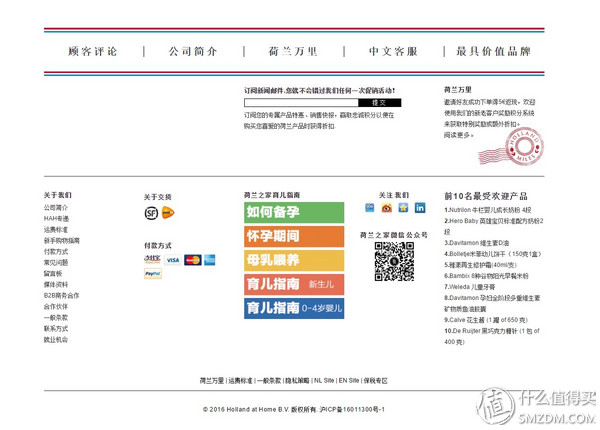Click 荷兰万里 in the bottom footer links
The image size is (600, 430).
(x=212, y=381)
